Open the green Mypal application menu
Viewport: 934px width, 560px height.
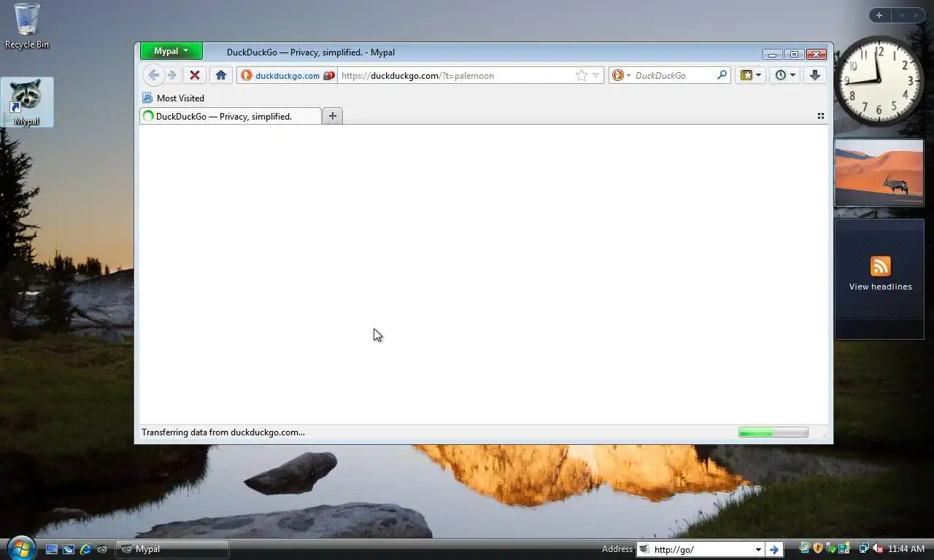[x=171, y=51]
